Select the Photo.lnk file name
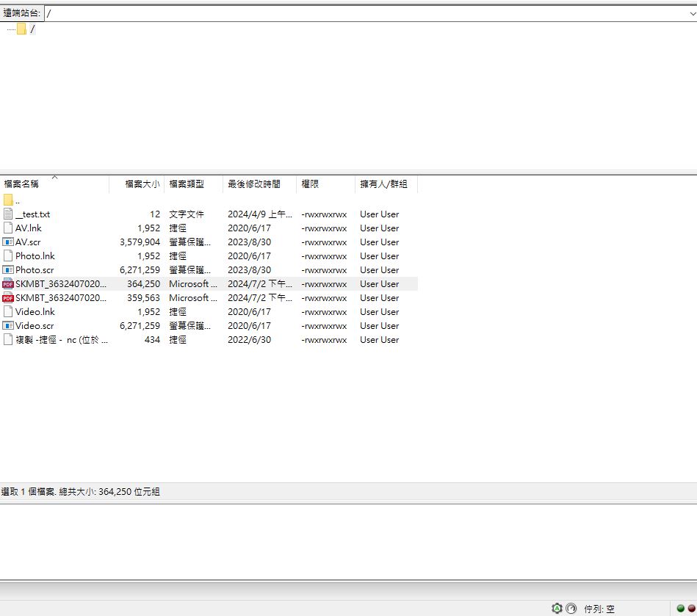This screenshot has height=616, width=697. [x=35, y=256]
